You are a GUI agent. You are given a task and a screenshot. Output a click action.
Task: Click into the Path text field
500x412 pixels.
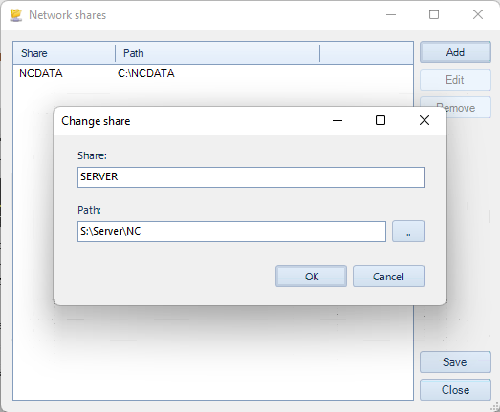click(x=231, y=231)
